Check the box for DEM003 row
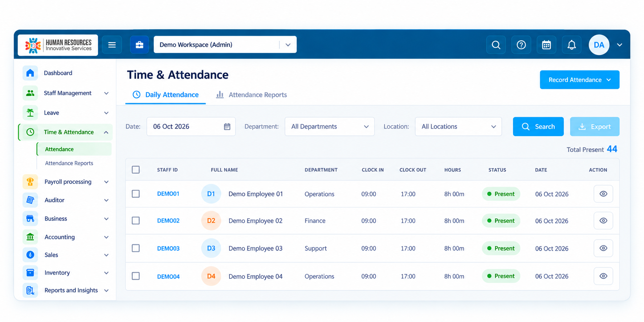 pyautogui.click(x=136, y=248)
